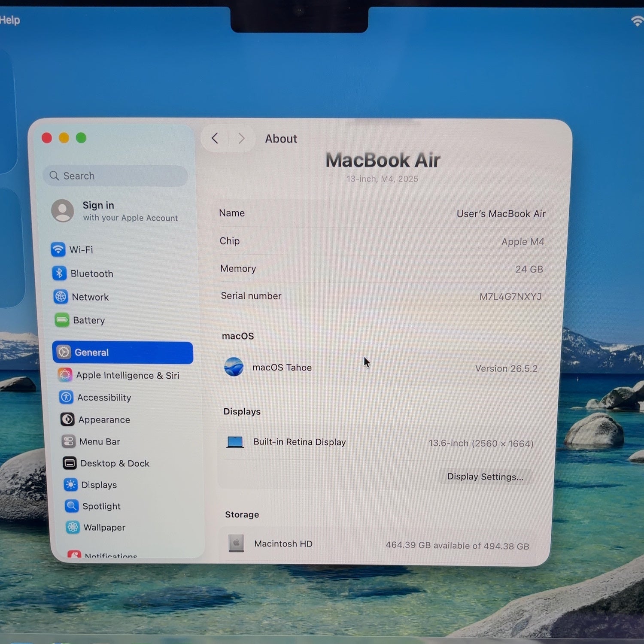The width and height of the screenshot is (644, 644).
Task: Open the Help menu in the menu bar
Action: pyautogui.click(x=10, y=20)
